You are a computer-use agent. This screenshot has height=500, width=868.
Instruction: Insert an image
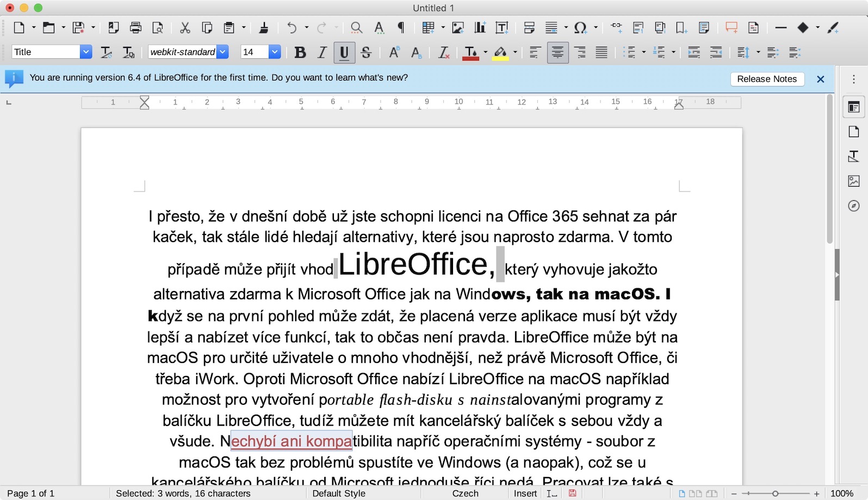(x=458, y=28)
